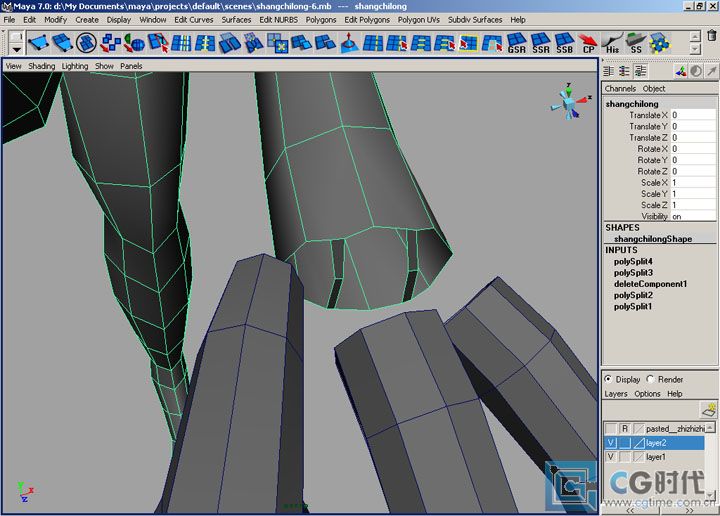
Task: Click the His shelf icon
Action: click(x=612, y=43)
